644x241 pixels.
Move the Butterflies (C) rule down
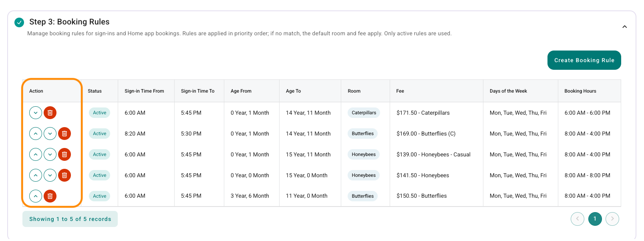[x=50, y=134]
